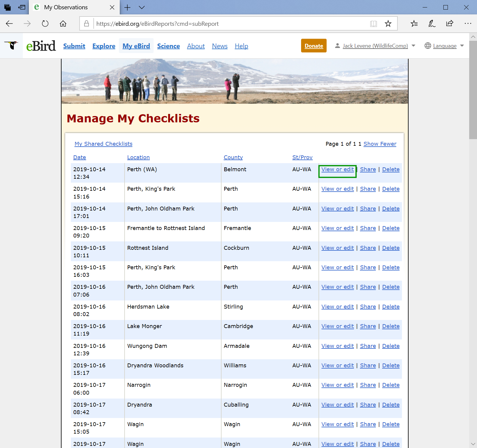Share the Rottnest Island checklist
Viewport: 477px width, 448px height.
coord(368,248)
